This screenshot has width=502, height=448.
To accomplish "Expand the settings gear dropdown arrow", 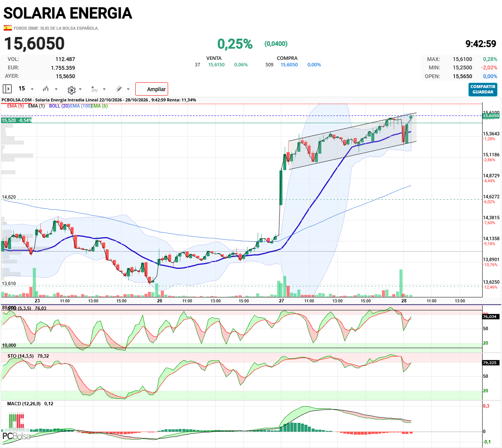I will [x=80, y=89].
